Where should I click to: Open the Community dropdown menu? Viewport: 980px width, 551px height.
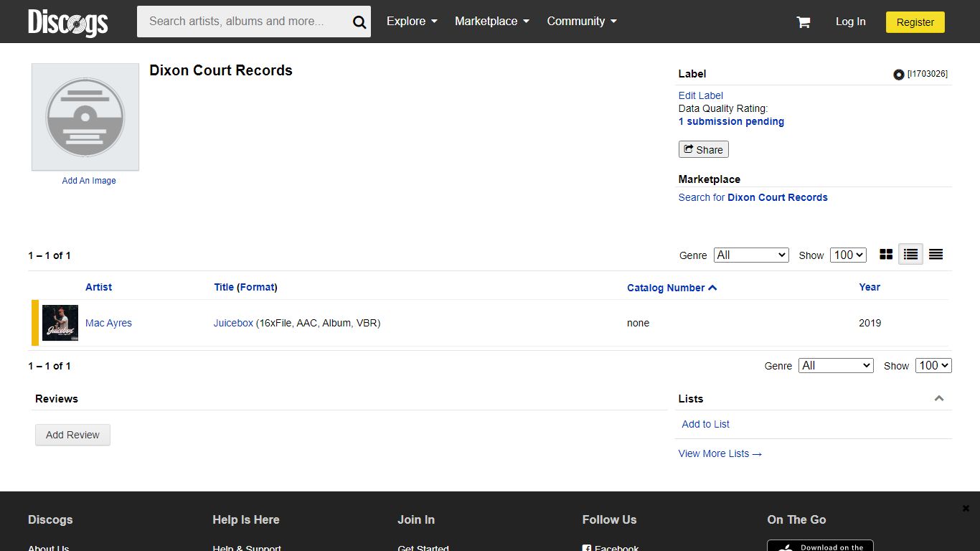(x=582, y=22)
